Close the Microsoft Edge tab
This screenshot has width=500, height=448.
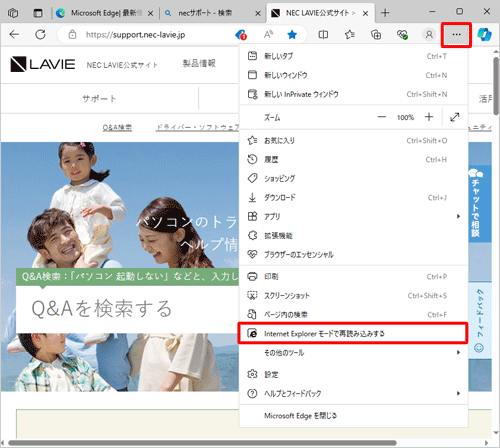tap(150, 13)
